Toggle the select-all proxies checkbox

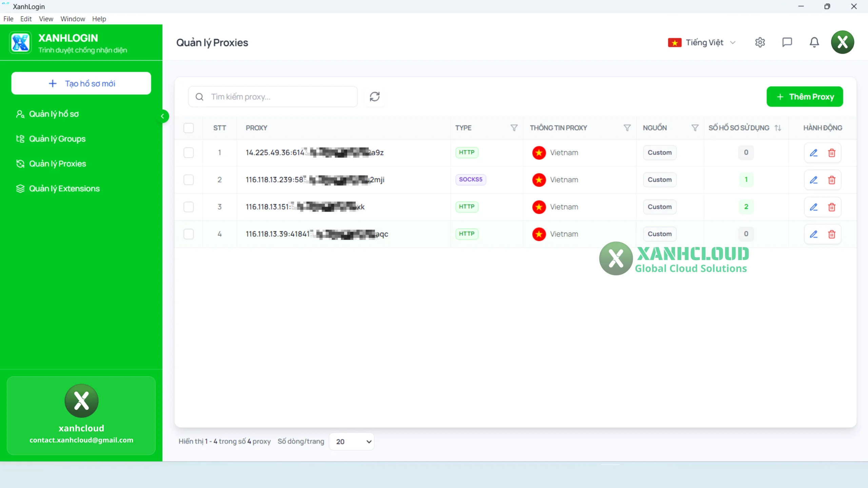point(189,128)
